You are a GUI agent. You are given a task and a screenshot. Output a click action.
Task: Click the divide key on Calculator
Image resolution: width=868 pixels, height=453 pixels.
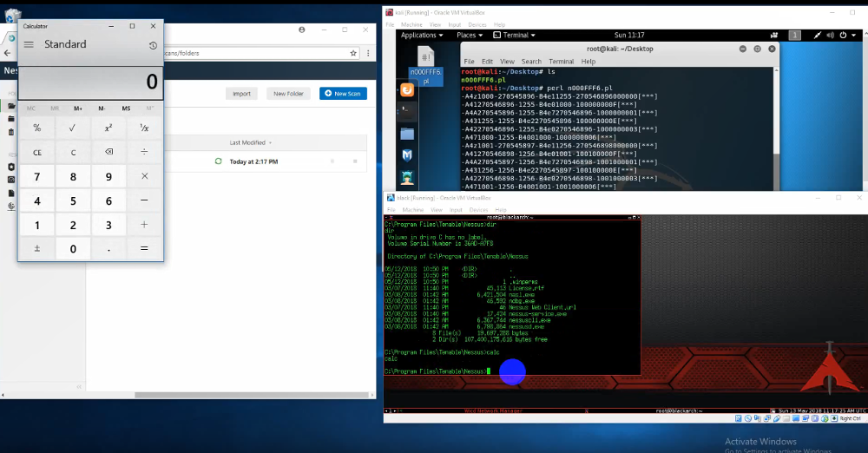click(144, 152)
